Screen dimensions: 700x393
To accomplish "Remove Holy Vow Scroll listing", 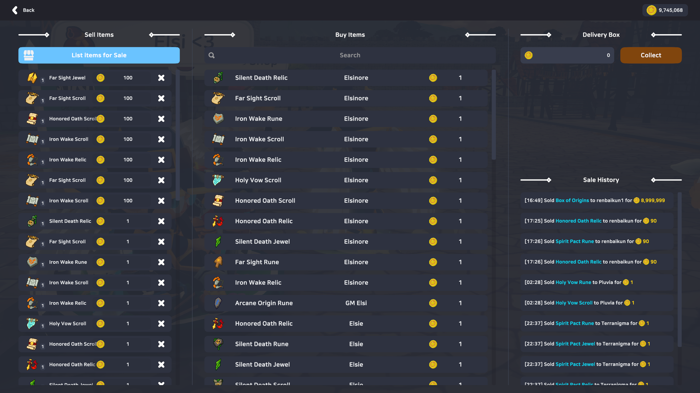I will coord(161,323).
